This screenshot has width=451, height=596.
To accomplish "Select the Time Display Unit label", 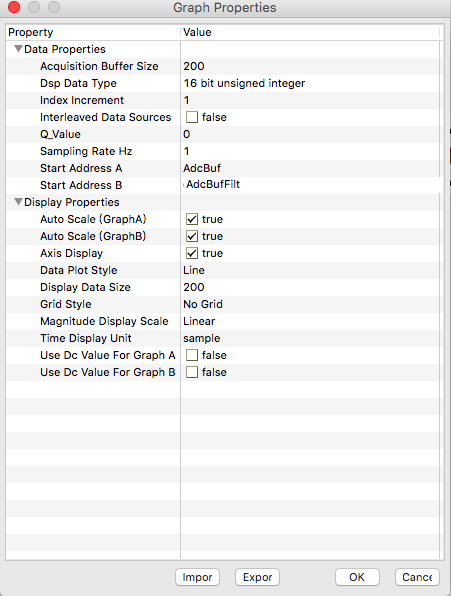I will tap(86, 338).
